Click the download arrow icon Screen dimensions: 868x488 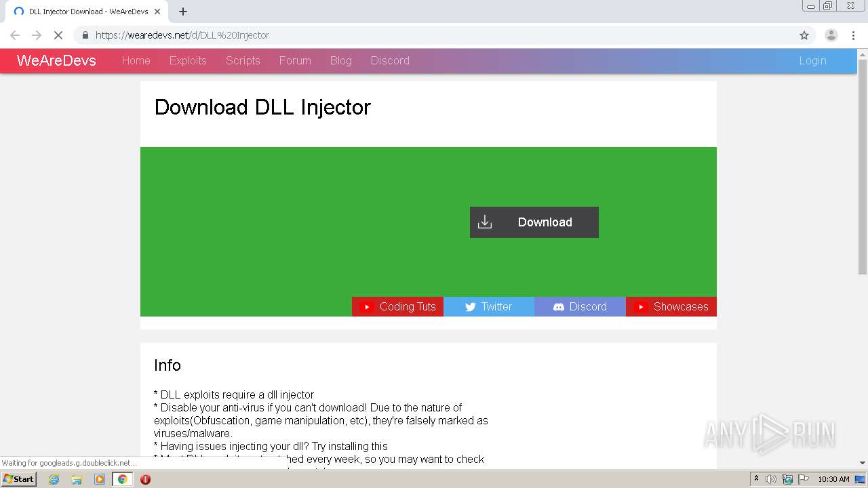[x=485, y=222]
